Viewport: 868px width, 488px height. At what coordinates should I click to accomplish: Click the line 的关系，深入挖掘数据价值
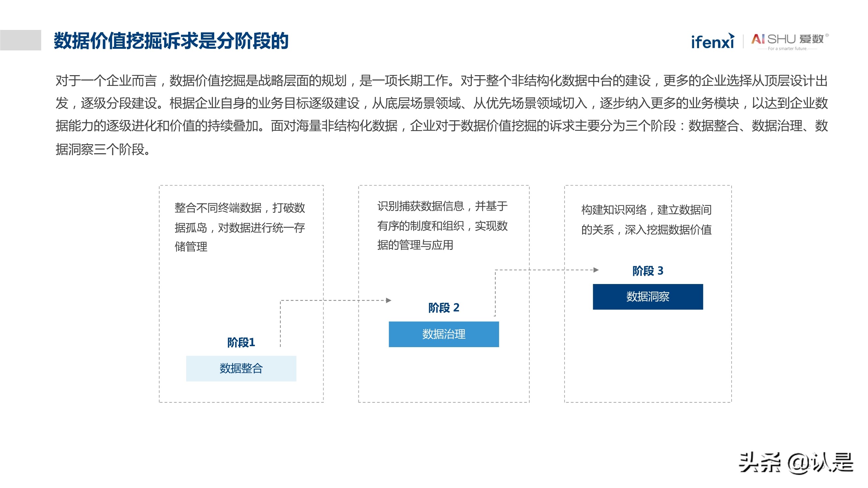646,230
